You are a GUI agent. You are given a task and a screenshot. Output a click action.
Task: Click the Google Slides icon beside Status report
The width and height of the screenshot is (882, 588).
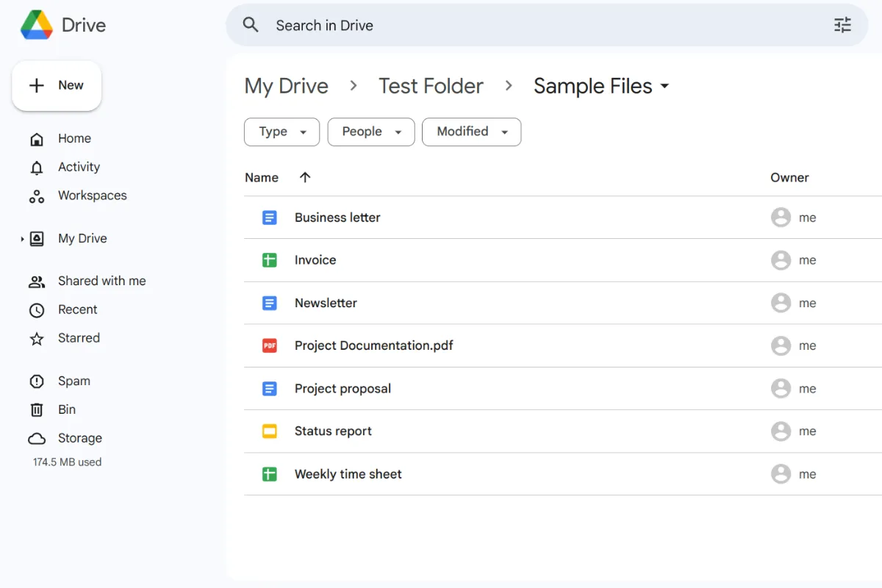click(270, 431)
